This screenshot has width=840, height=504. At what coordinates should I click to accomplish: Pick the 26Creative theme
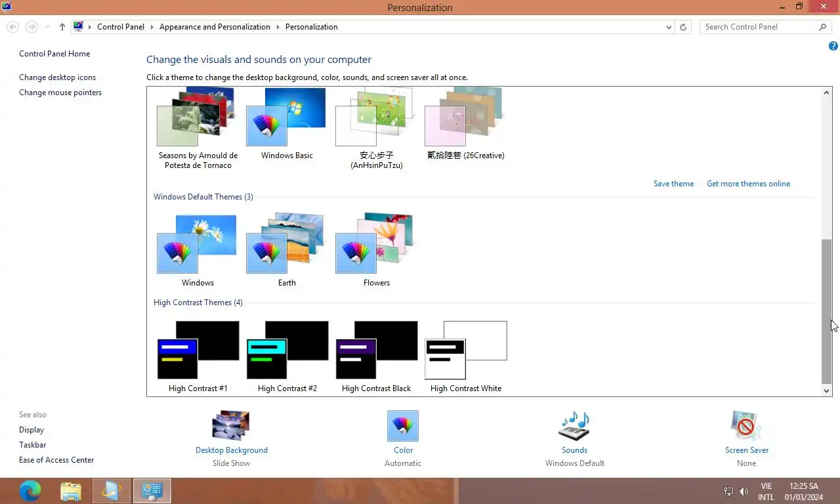point(465,125)
